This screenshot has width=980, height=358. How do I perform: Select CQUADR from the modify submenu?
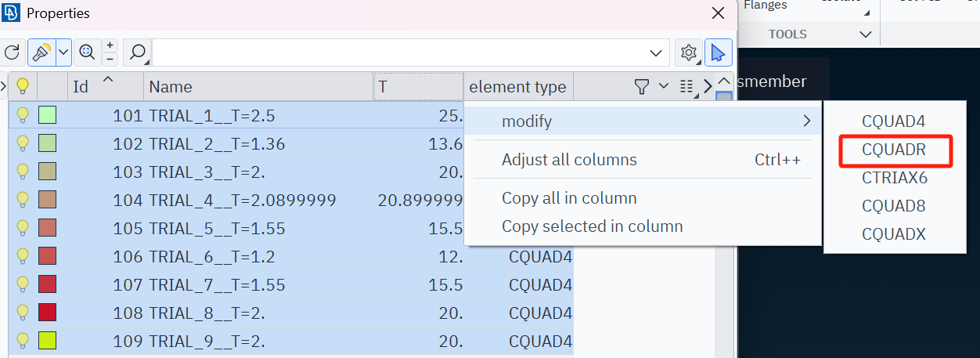(894, 150)
